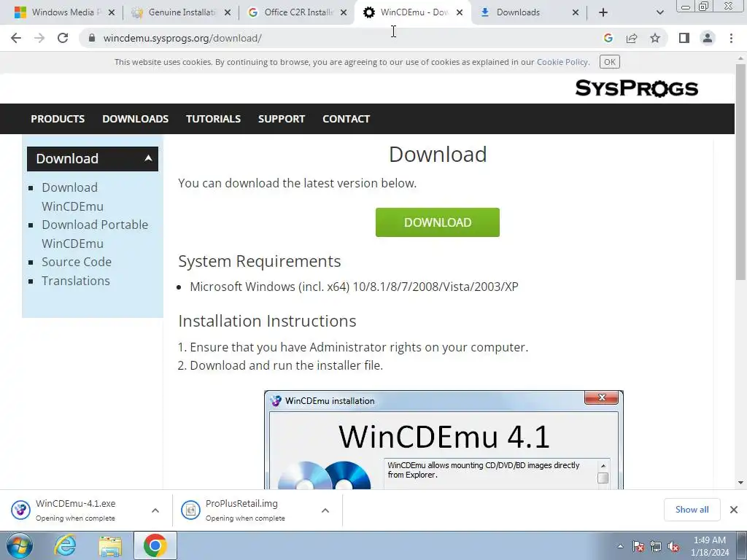Click the SysProgs logo
747x560 pixels.
point(636,88)
